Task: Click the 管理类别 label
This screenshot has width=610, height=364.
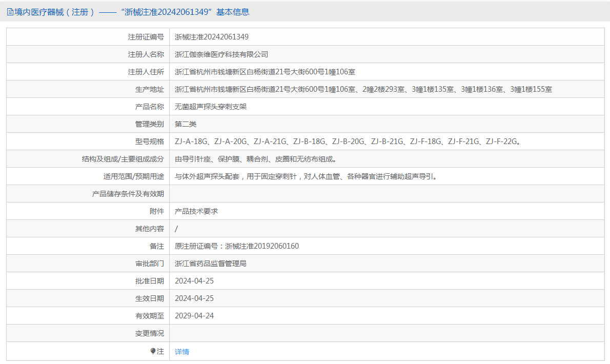Action: coord(150,124)
